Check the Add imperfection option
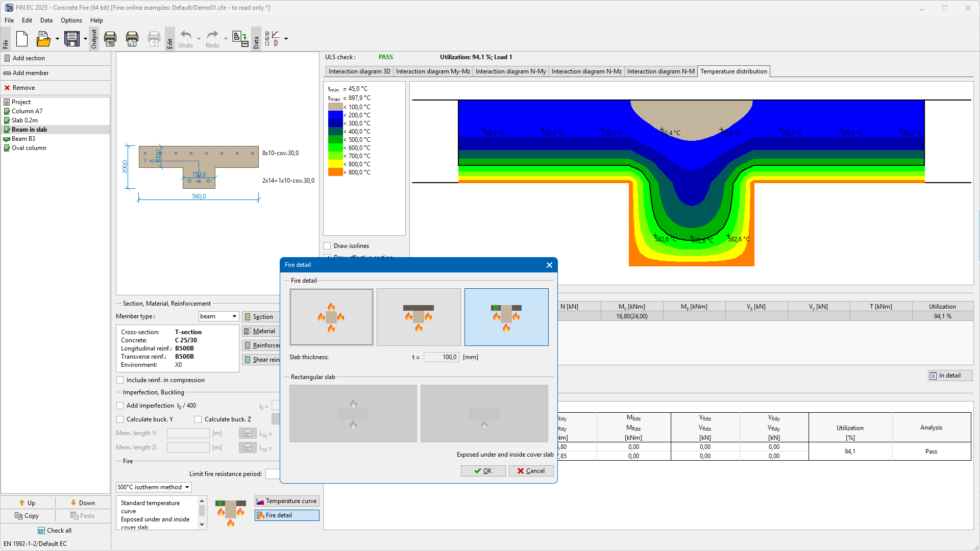The width and height of the screenshot is (980, 551). click(x=120, y=406)
